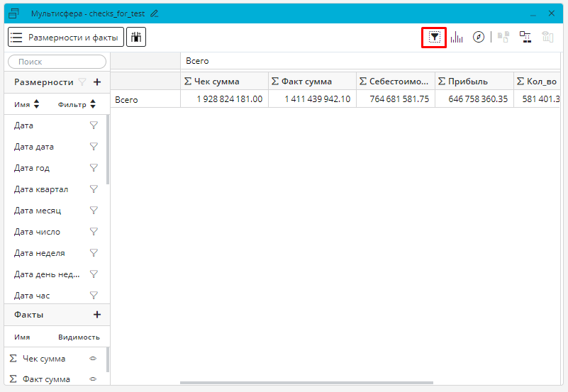Select the Прибыль column header
Screen dimensions: 568x392
click(x=467, y=81)
